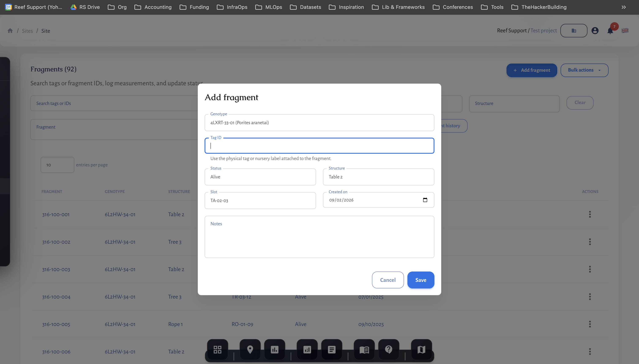Open the Status dropdown showing Alive

pos(260,177)
